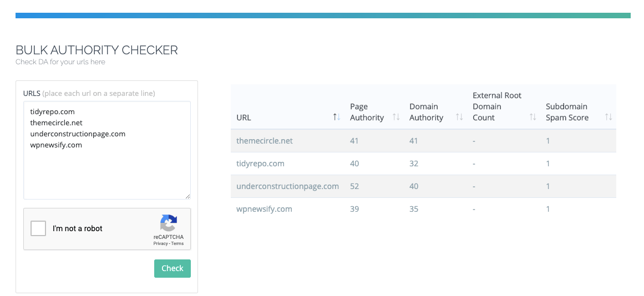Open themecircle.net link in results table
Screen dimensions: 644x296
(x=265, y=141)
